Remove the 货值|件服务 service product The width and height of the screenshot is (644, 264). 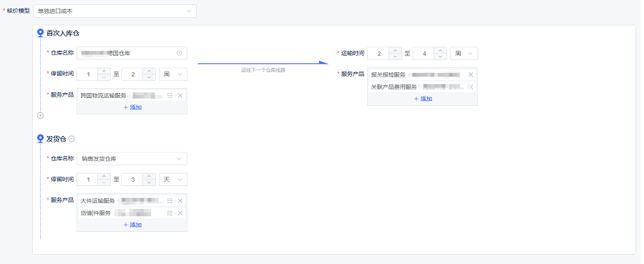180,213
